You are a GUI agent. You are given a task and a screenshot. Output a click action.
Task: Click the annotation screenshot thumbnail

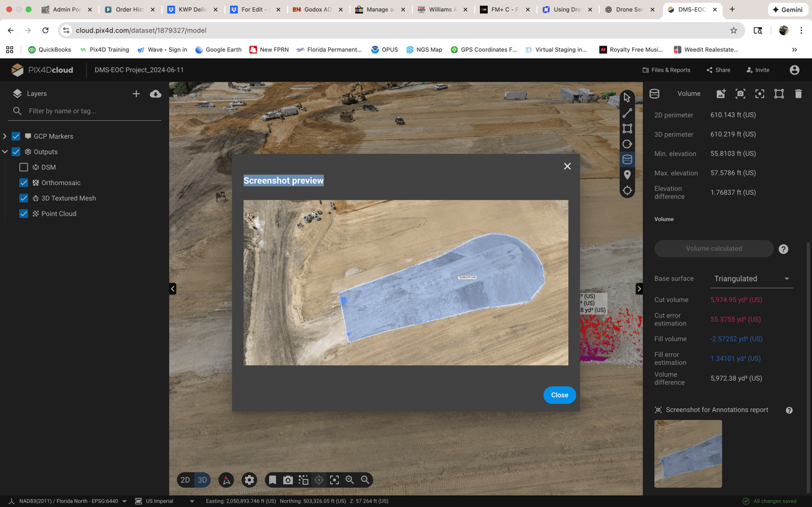coord(687,453)
